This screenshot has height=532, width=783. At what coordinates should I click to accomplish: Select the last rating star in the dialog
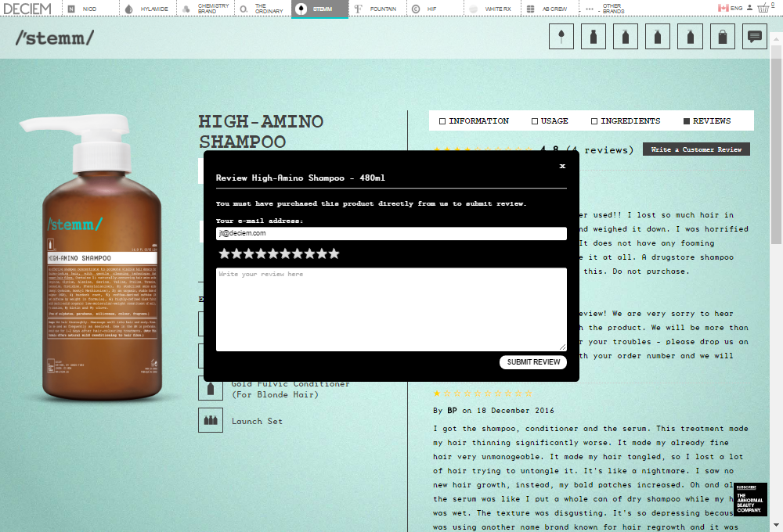pyautogui.click(x=334, y=254)
